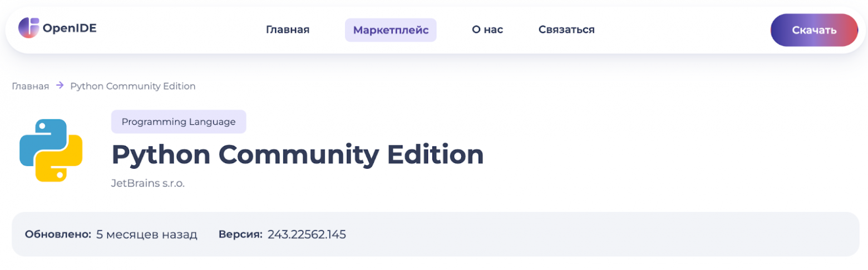Click Python Community Edition breadcrumb

point(133,86)
